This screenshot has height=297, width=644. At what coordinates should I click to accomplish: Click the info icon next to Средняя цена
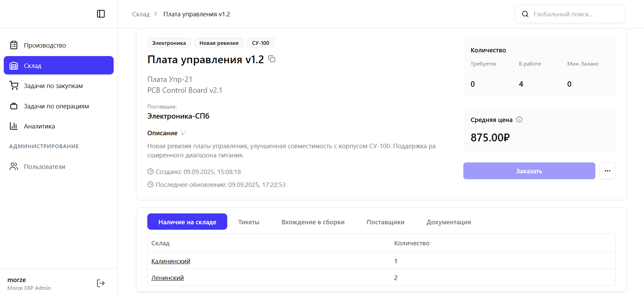[x=519, y=120]
